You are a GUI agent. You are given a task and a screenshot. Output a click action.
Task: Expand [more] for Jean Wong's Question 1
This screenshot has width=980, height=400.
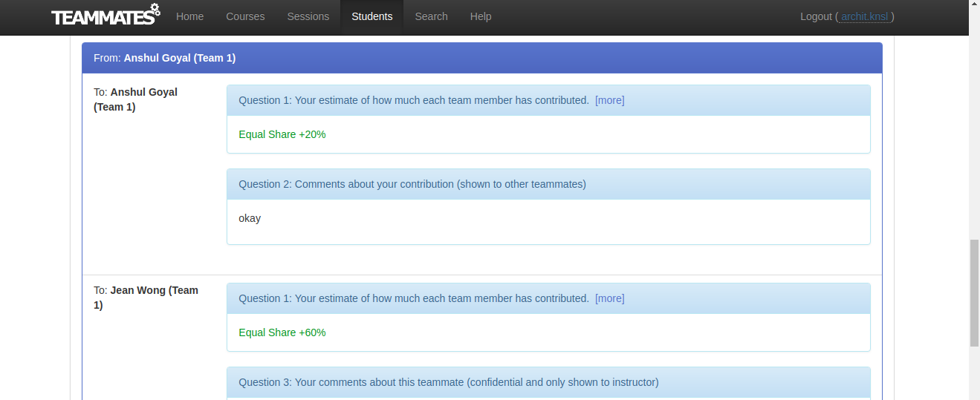[x=610, y=298]
